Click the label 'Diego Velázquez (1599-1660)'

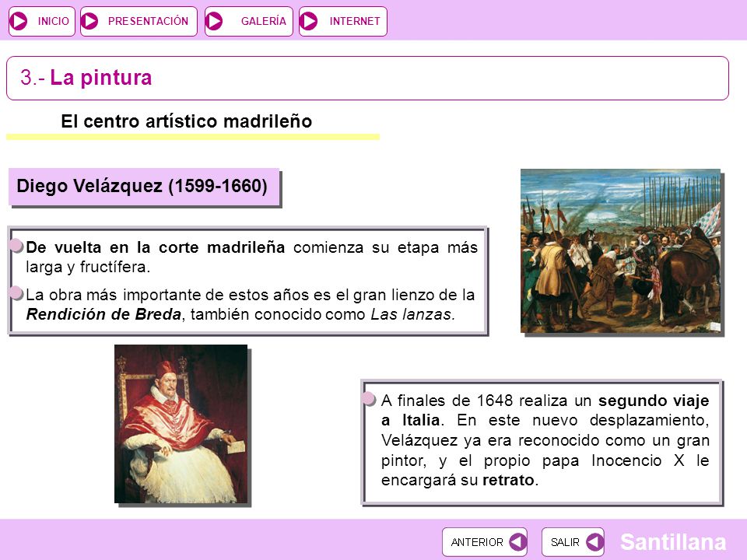coord(142,186)
